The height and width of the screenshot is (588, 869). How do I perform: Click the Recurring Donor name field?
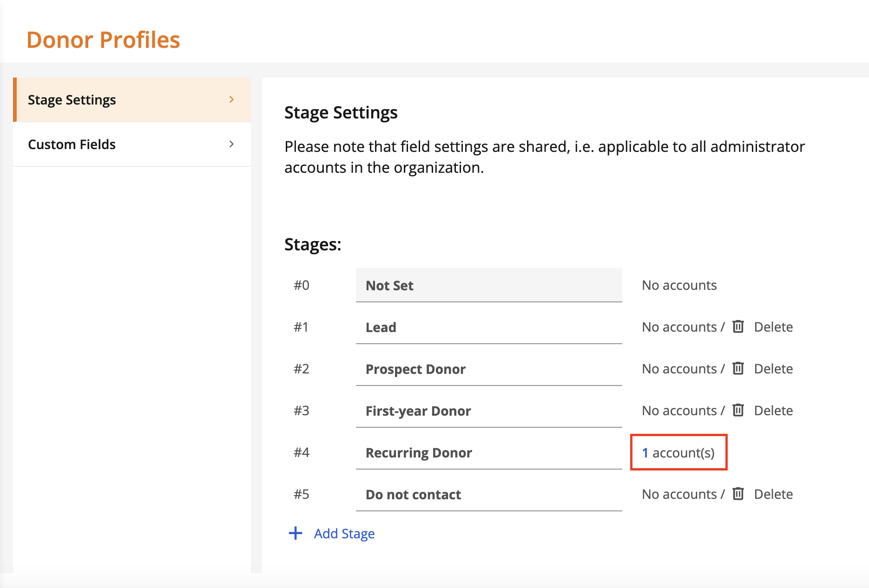tap(488, 452)
